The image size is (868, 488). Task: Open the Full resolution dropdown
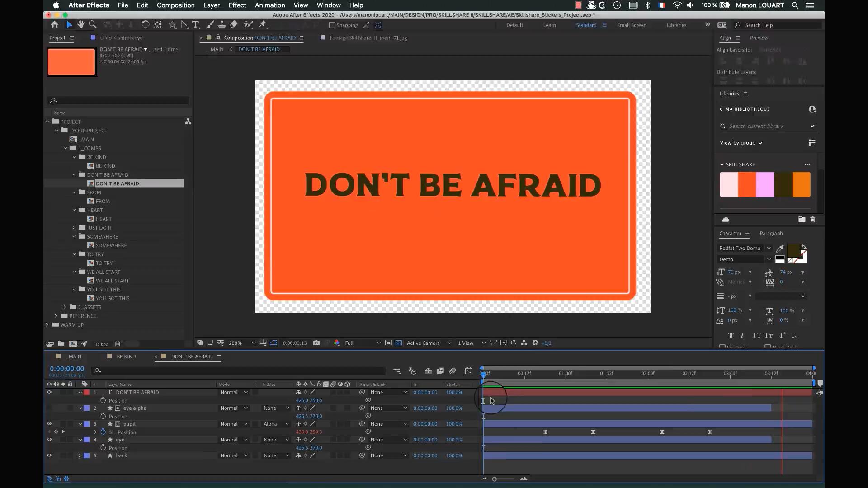363,343
